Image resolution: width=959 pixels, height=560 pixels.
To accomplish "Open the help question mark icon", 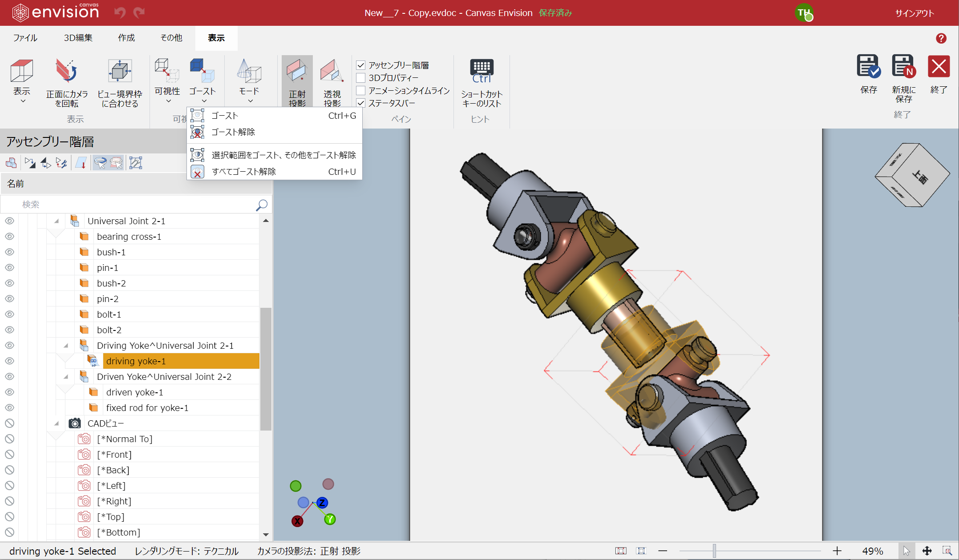I will click(941, 38).
